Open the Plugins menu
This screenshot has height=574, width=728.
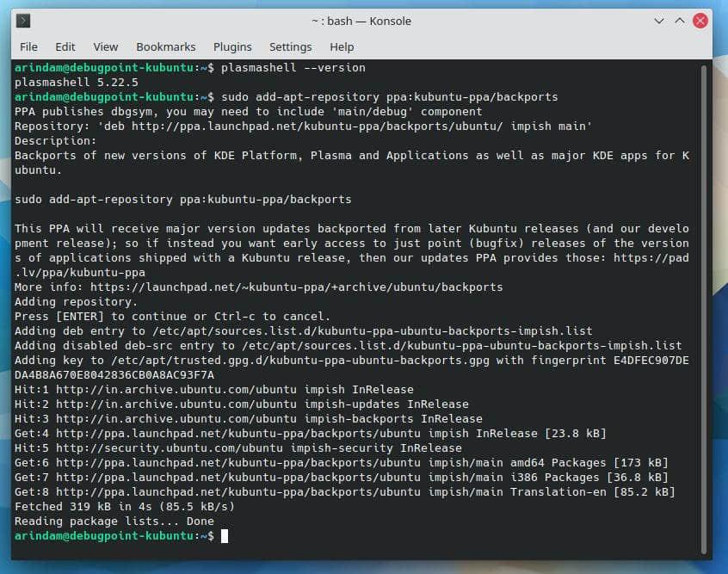pos(232,46)
